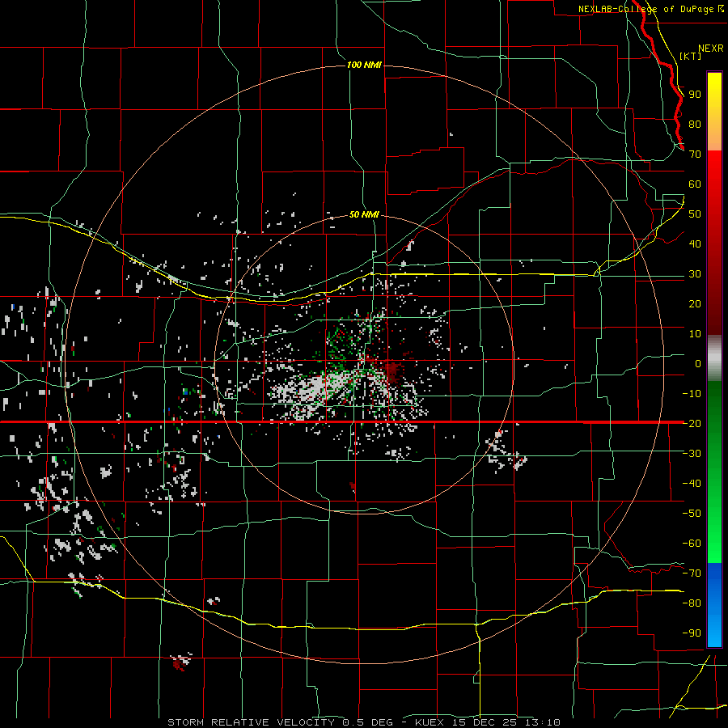Click the -60 value on velocity scale

point(692,544)
